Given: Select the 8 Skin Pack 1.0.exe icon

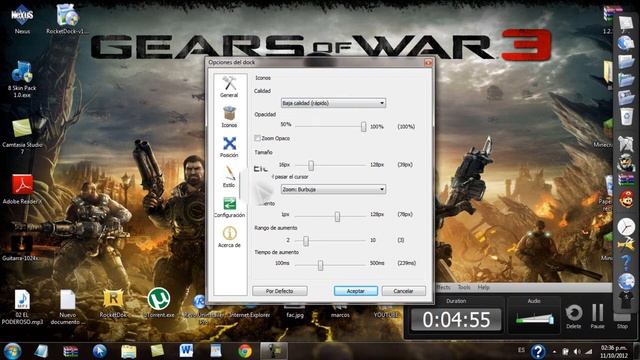Looking at the screenshot, I should pyautogui.click(x=22, y=80).
